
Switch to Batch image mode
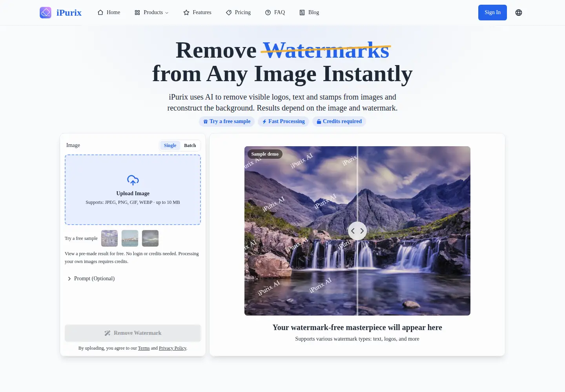(x=190, y=145)
